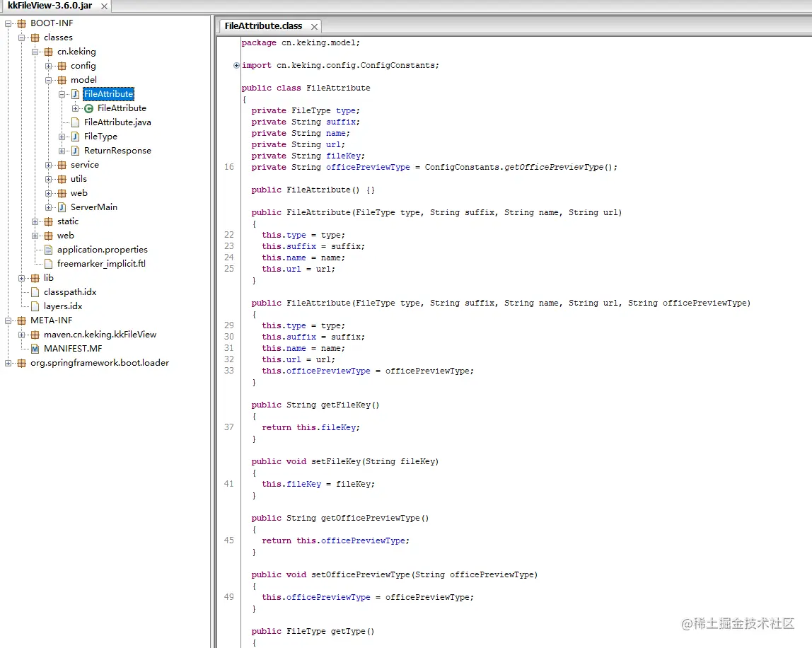The image size is (812, 648).
Task: Expand the lib folder node
Action: coord(22,278)
